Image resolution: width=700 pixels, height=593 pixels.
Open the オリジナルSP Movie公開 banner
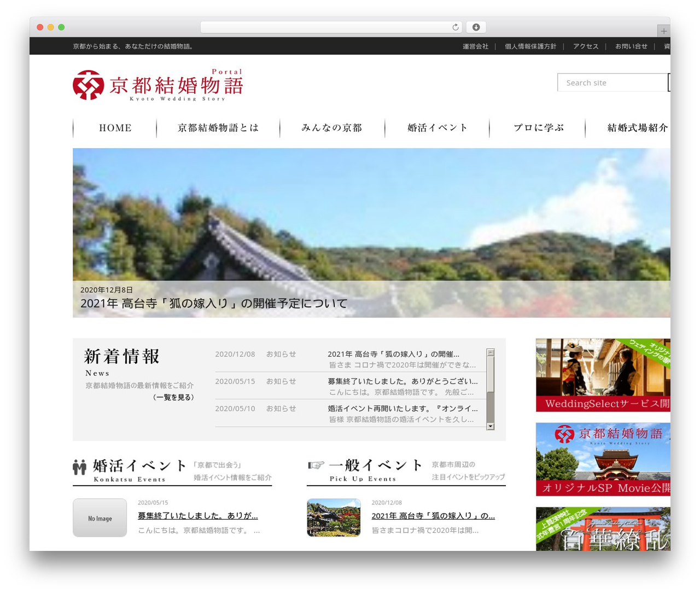coord(603,459)
